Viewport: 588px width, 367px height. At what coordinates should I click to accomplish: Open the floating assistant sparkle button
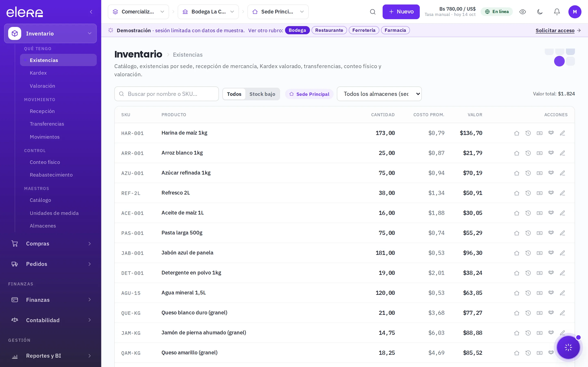568,348
